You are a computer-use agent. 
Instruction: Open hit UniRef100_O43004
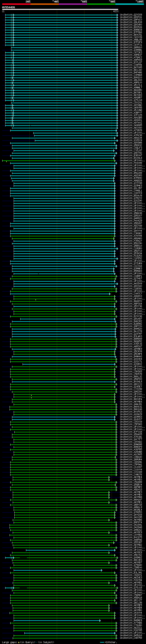131,613
